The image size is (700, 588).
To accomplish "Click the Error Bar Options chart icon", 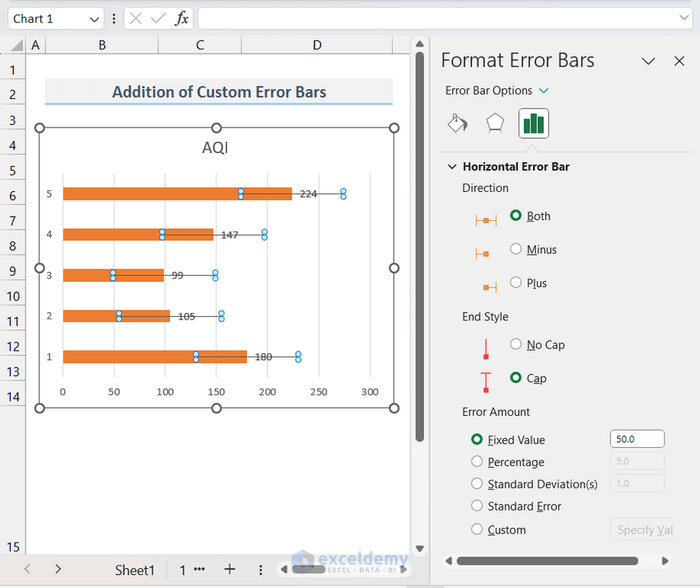I will click(533, 122).
